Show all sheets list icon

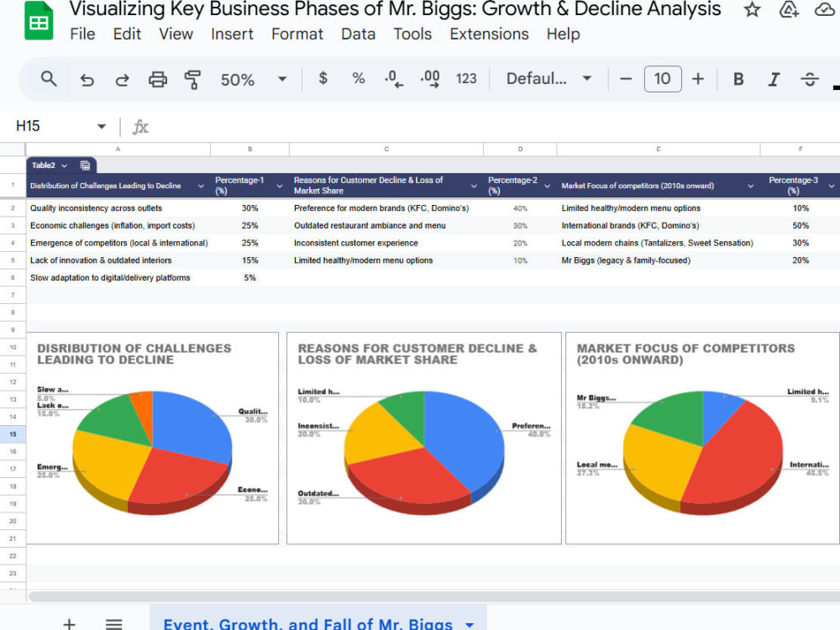pos(113,623)
